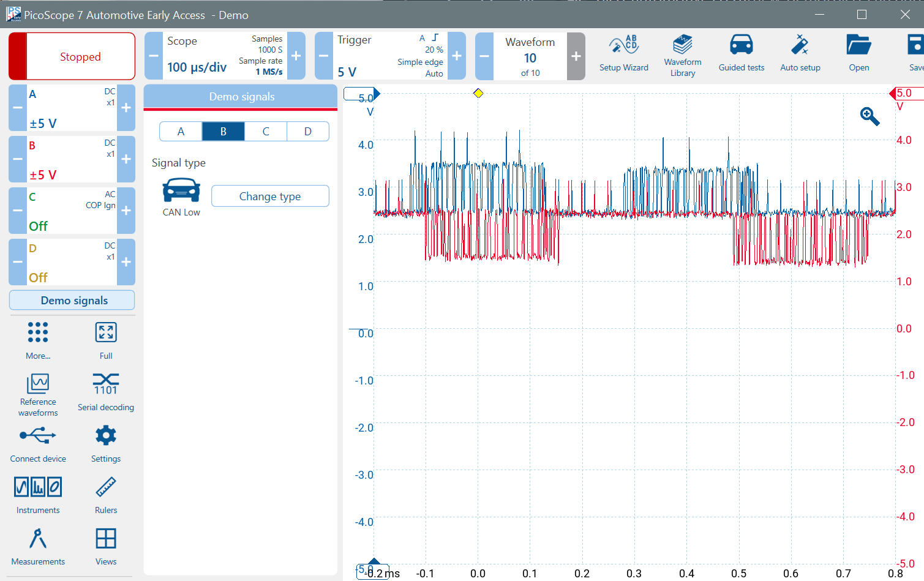Switch to Full screen view
This screenshot has height=581, width=924.
point(106,340)
